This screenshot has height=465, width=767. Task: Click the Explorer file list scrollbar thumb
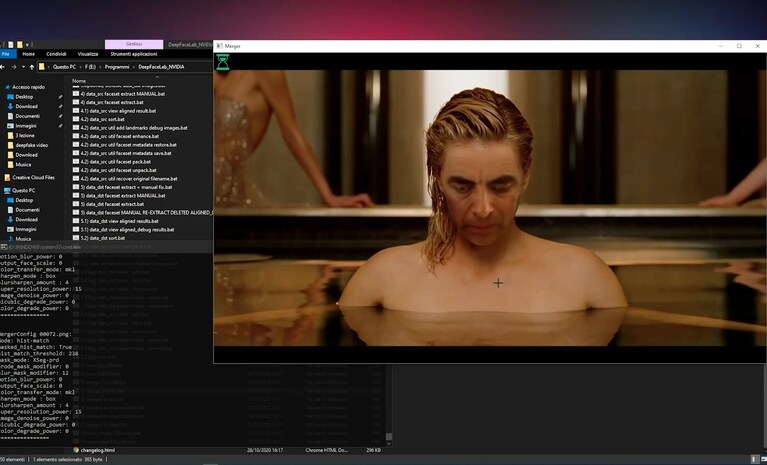[389, 437]
